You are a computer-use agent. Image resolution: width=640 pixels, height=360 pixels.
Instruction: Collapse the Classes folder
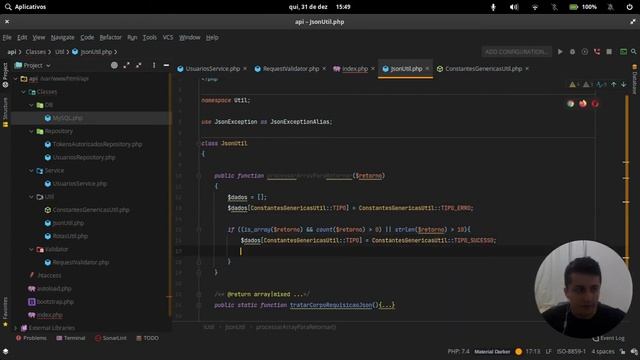tap(24, 92)
